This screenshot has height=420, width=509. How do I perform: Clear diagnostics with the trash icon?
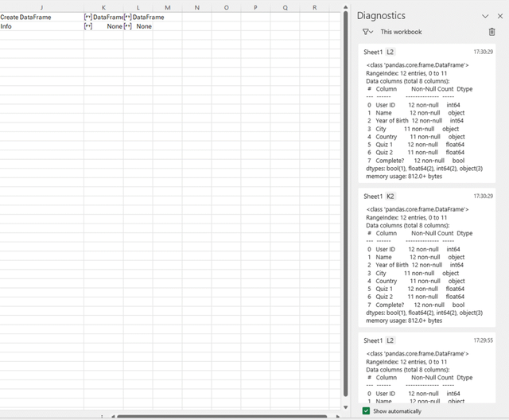click(x=492, y=32)
